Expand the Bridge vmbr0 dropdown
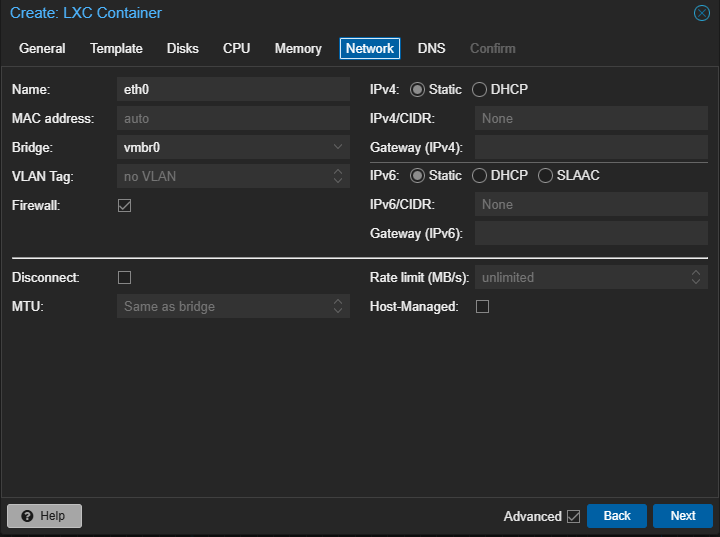The image size is (720, 537). tap(338, 147)
